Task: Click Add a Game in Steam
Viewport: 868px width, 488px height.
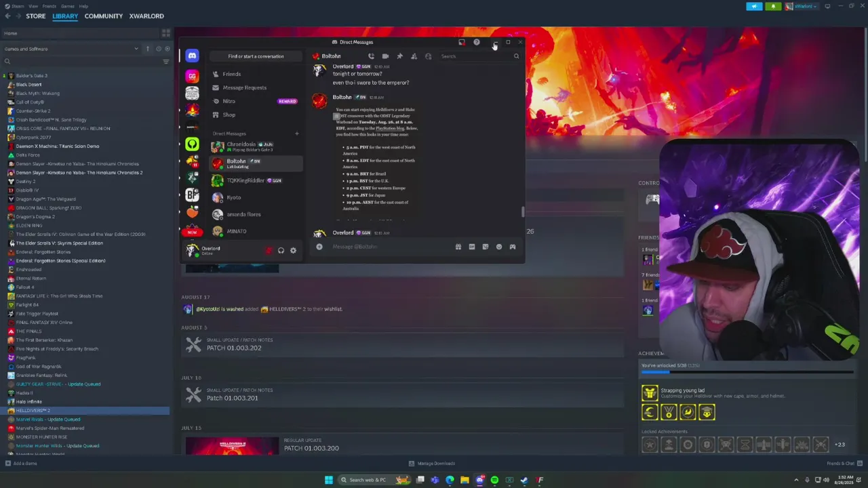Action: tap(21, 464)
